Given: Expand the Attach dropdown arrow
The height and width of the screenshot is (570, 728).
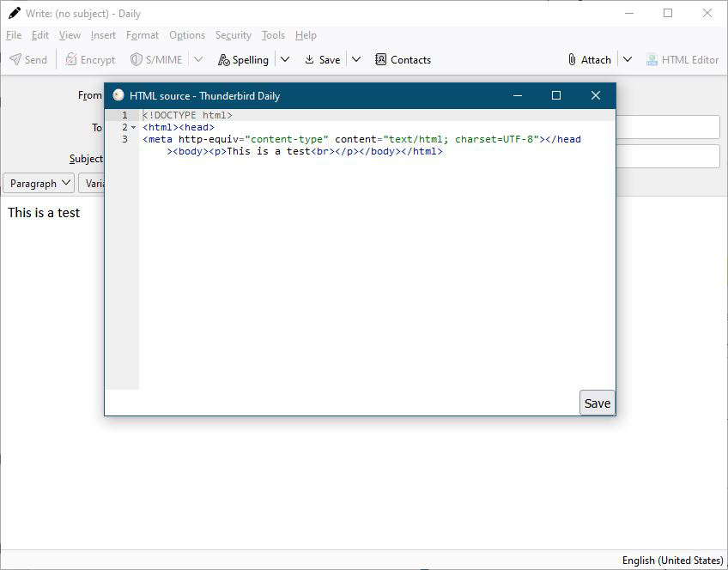Looking at the screenshot, I should coord(628,60).
